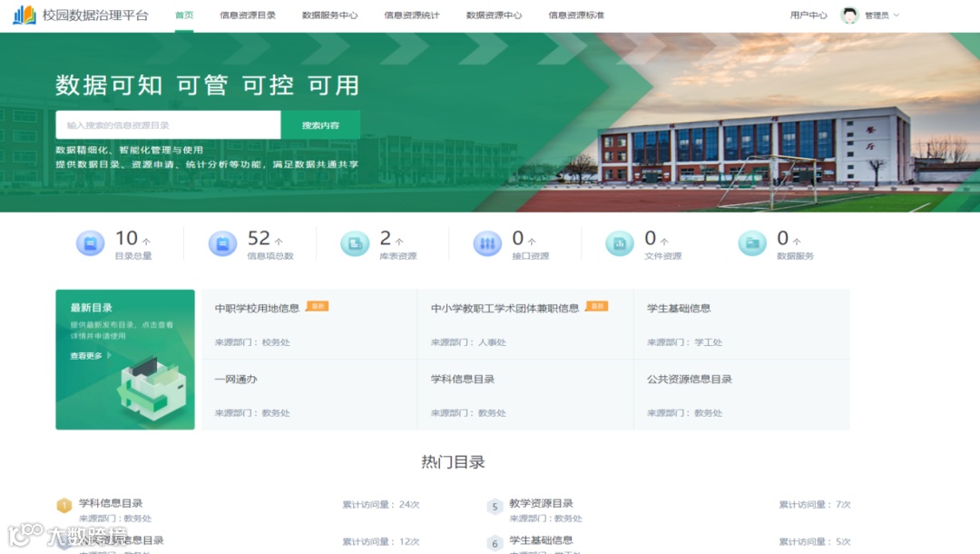Click the 数据可知 可管 可控 可用 banner title
Viewport: 980px width, 554px height.
[x=208, y=85]
